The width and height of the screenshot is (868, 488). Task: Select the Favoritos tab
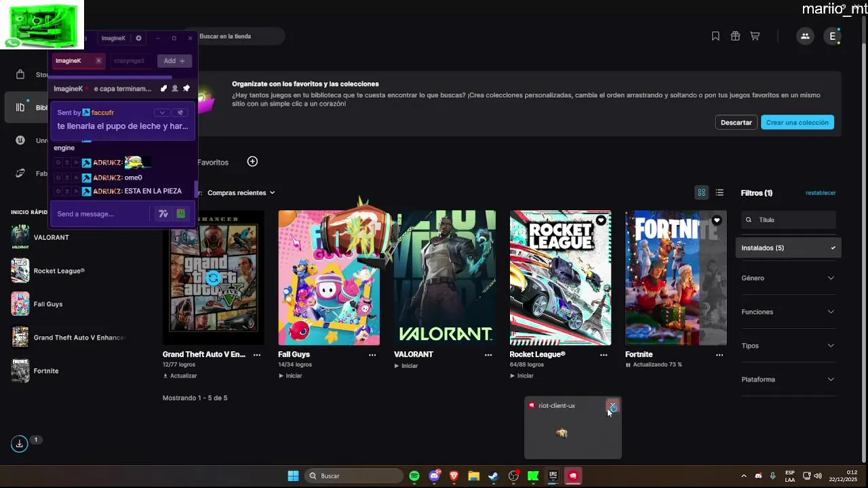tap(213, 162)
